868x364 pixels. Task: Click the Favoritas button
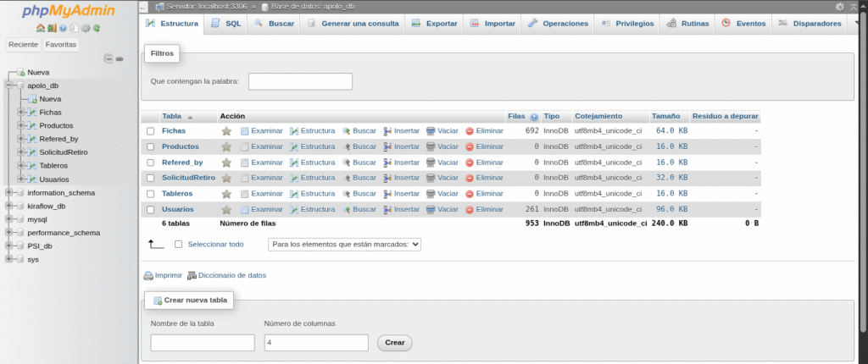click(x=61, y=44)
